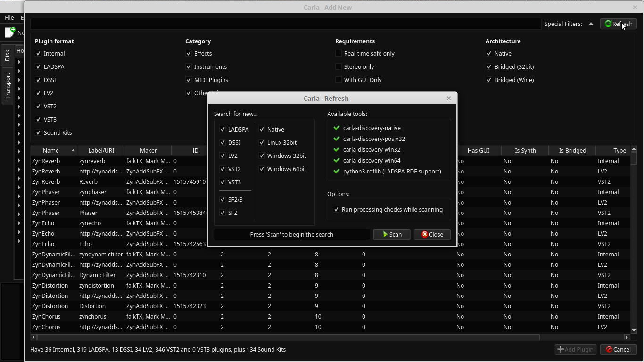The height and width of the screenshot is (362, 644).
Task: Click the plugin list vertical scrollbar thumb
Action: [634, 158]
